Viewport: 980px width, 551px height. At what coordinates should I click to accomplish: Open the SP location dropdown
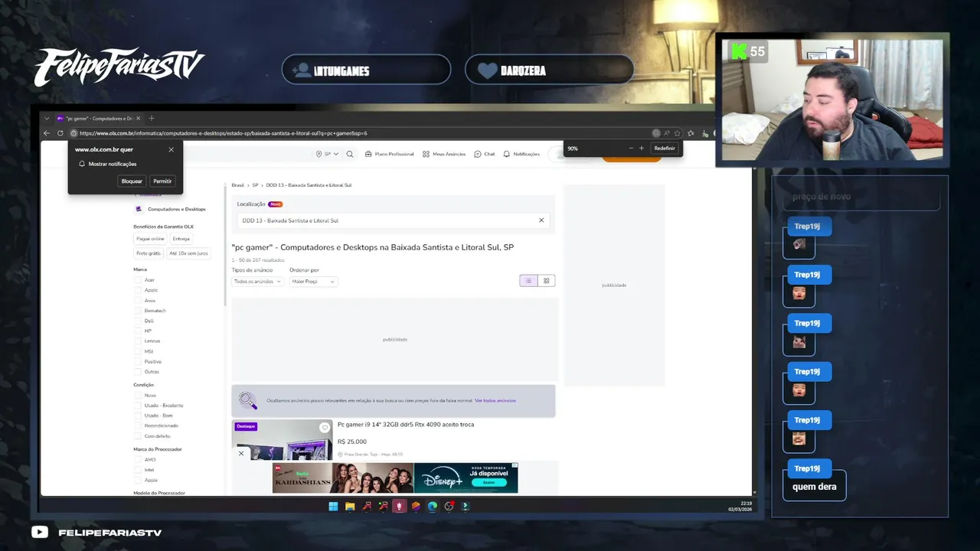click(327, 154)
